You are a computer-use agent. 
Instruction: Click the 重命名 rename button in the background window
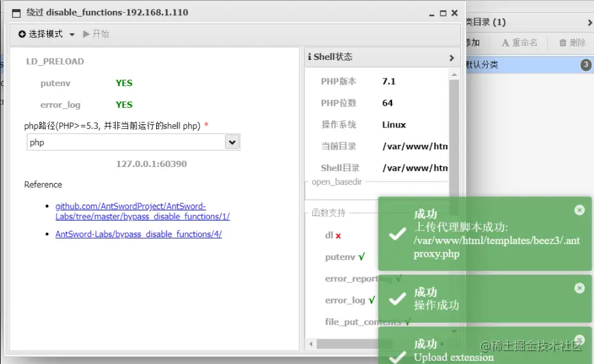coord(519,43)
